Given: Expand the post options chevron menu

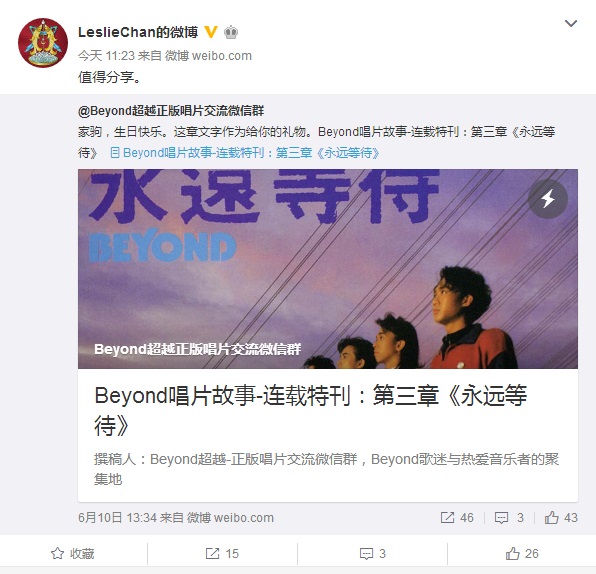Looking at the screenshot, I should click(571, 24).
